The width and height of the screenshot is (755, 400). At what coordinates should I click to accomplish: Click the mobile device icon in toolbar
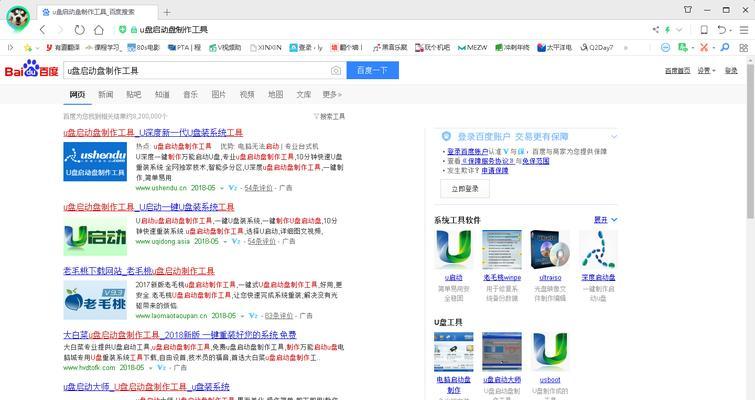pyautogui.click(x=704, y=30)
